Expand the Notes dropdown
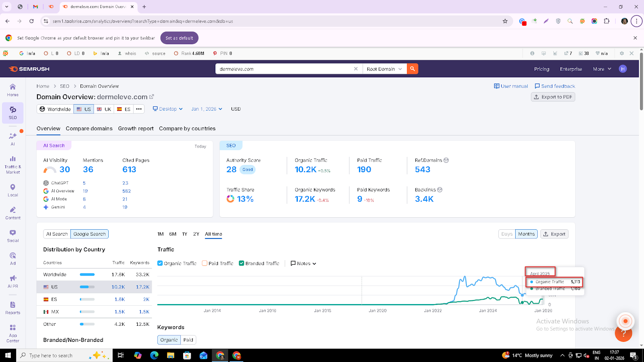Viewport: 644px width, 362px height. click(x=303, y=263)
